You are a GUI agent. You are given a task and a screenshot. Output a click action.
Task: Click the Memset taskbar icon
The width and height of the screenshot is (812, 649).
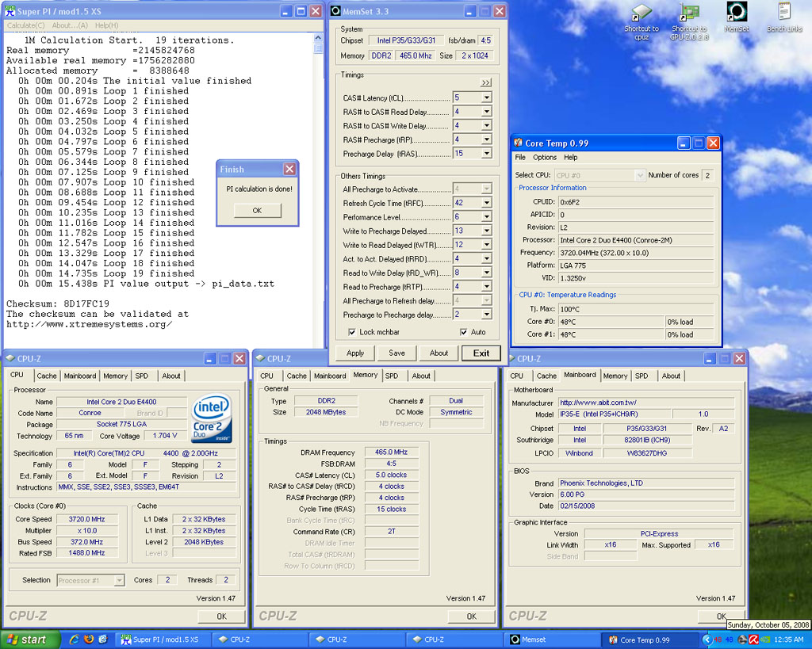click(515, 639)
